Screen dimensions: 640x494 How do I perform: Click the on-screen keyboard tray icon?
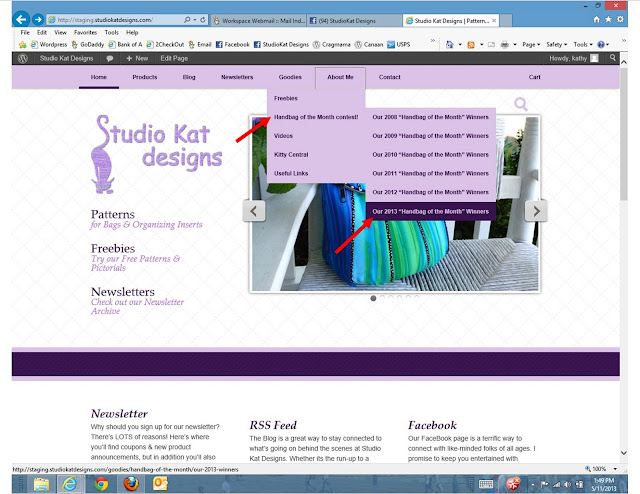coord(486,484)
